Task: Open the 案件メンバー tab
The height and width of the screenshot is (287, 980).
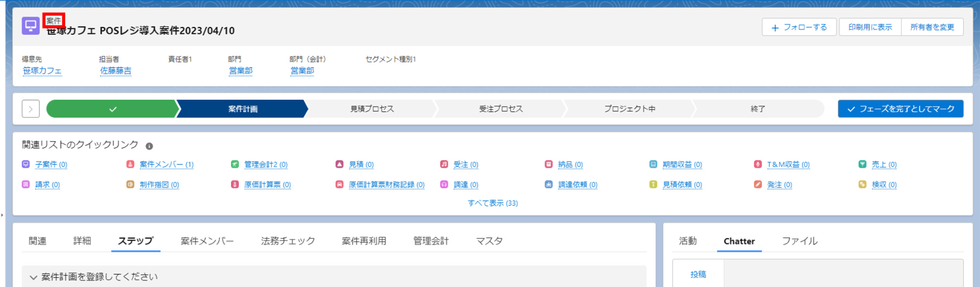Action: tap(207, 241)
